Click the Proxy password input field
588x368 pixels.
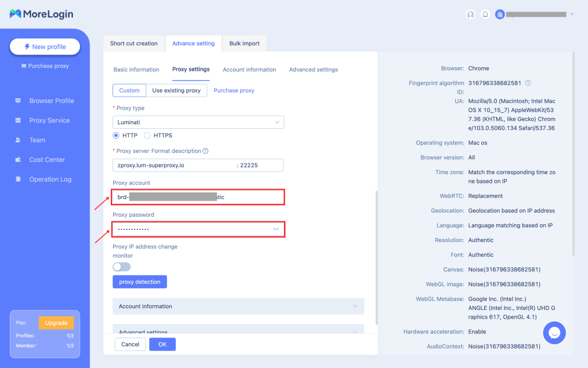pos(198,229)
